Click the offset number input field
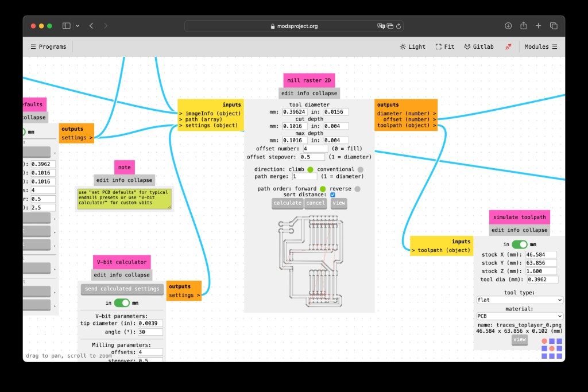This screenshot has height=392, width=588. [x=315, y=149]
